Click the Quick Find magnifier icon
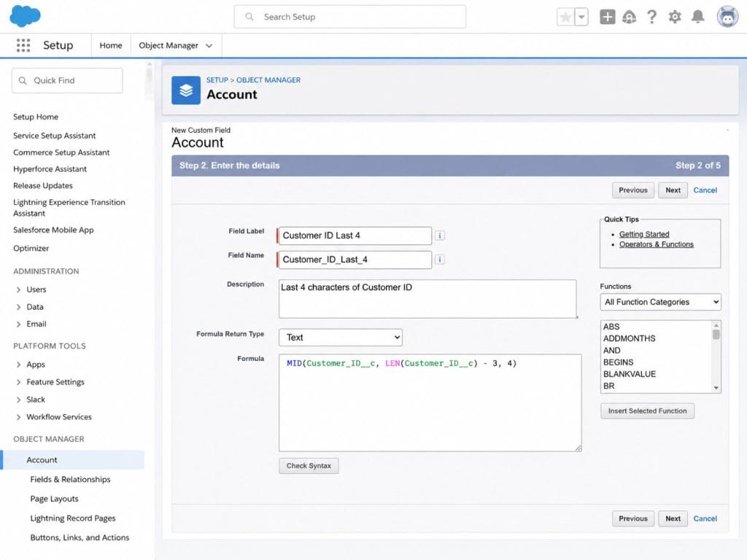The image size is (747, 560). (23, 80)
